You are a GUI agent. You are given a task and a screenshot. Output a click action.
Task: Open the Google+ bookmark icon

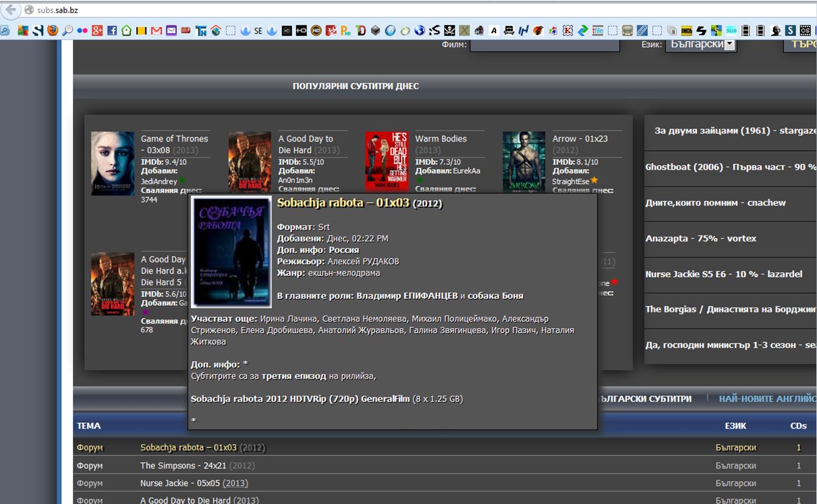pos(97,31)
